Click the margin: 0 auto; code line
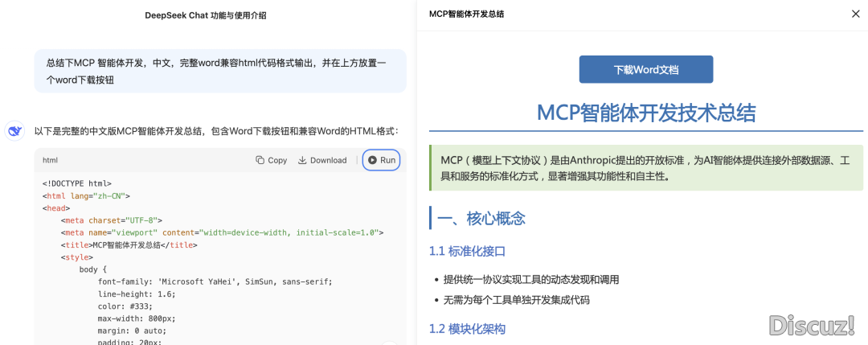Screen dimensions: 868x345 pyautogui.click(x=132, y=330)
